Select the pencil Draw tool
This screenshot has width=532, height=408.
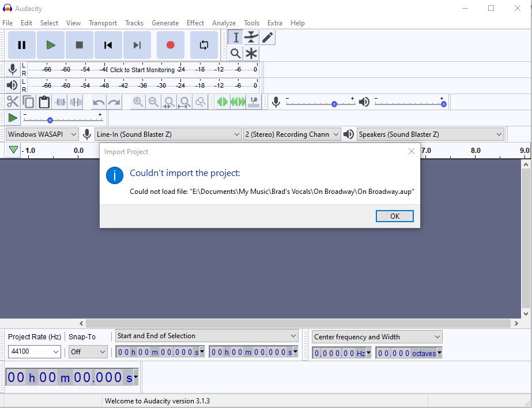pos(267,38)
